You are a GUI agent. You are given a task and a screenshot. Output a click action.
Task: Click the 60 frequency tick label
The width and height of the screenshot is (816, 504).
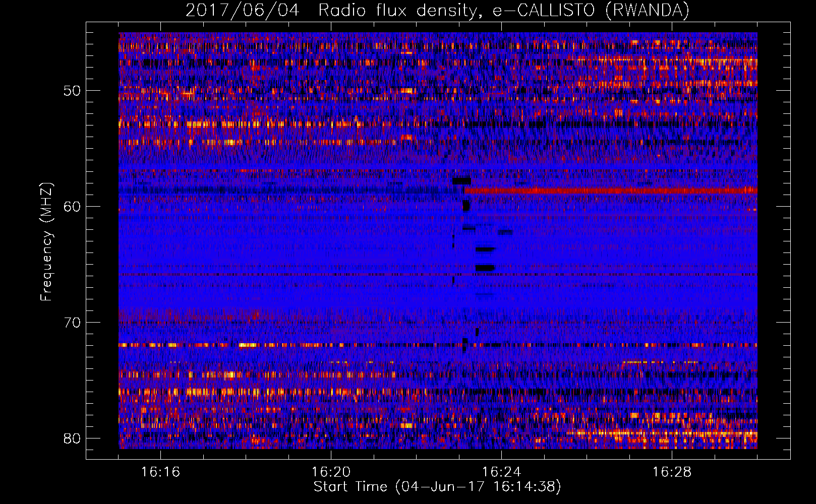(72, 207)
